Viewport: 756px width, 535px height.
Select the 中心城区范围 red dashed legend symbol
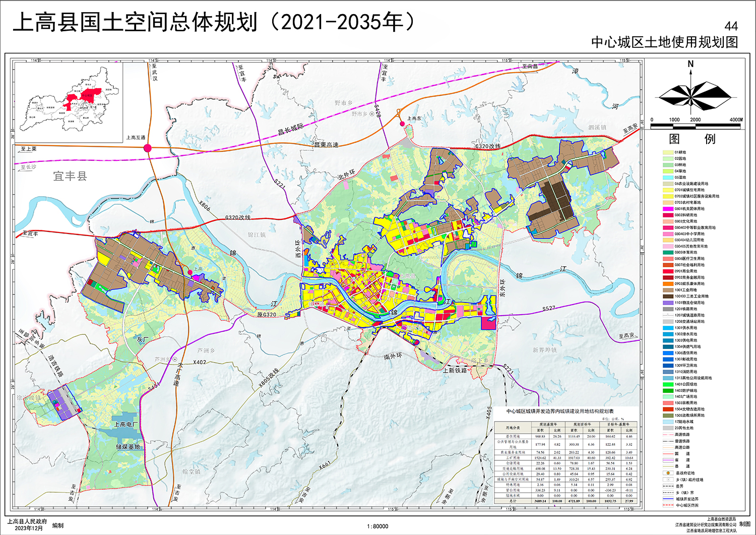[668, 505]
